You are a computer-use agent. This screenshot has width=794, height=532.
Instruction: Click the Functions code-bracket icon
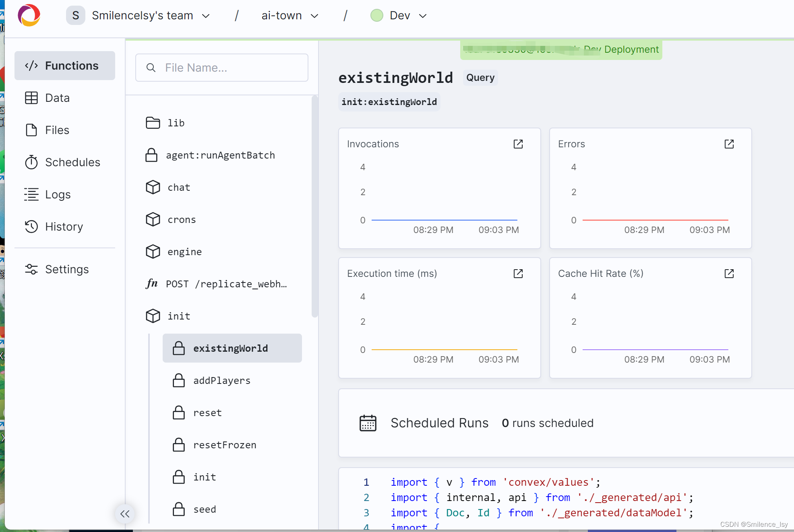tap(31, 66)
